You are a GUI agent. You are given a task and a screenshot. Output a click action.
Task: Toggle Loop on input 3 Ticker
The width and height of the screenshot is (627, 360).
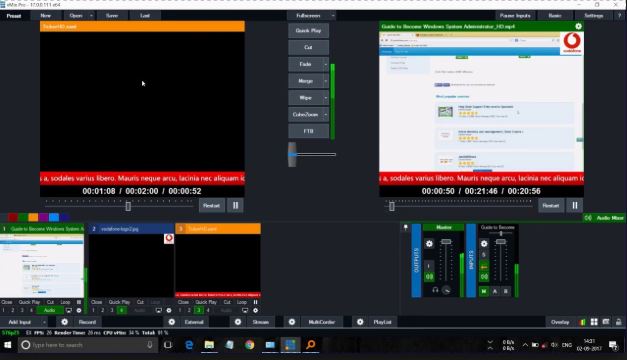pos(242,302)
